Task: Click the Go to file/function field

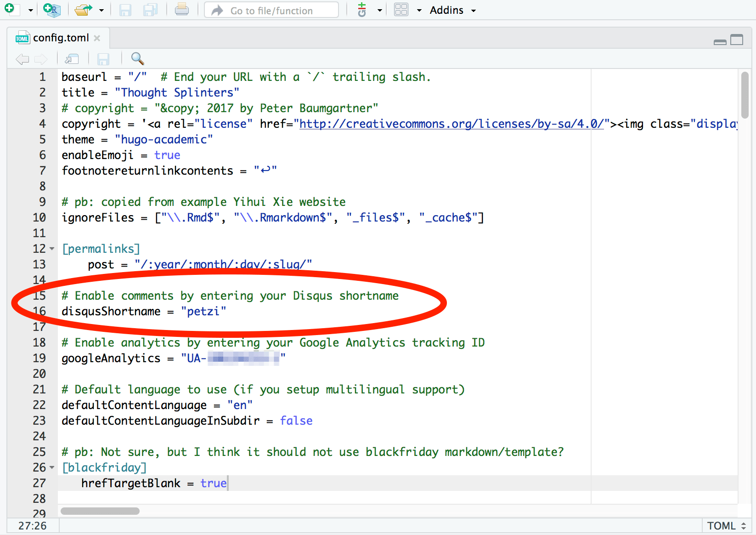Action: (x=271, y=11)
